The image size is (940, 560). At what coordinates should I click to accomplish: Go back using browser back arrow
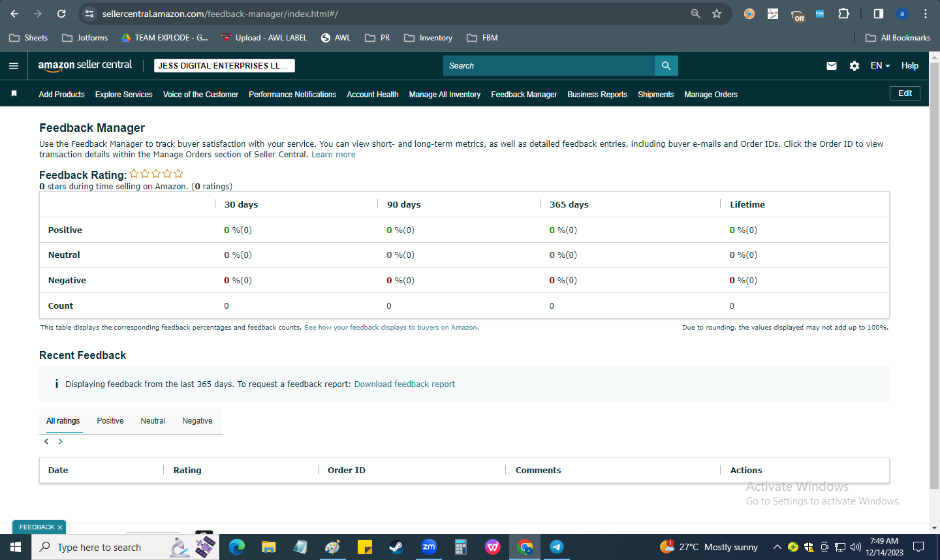(14, 13)
